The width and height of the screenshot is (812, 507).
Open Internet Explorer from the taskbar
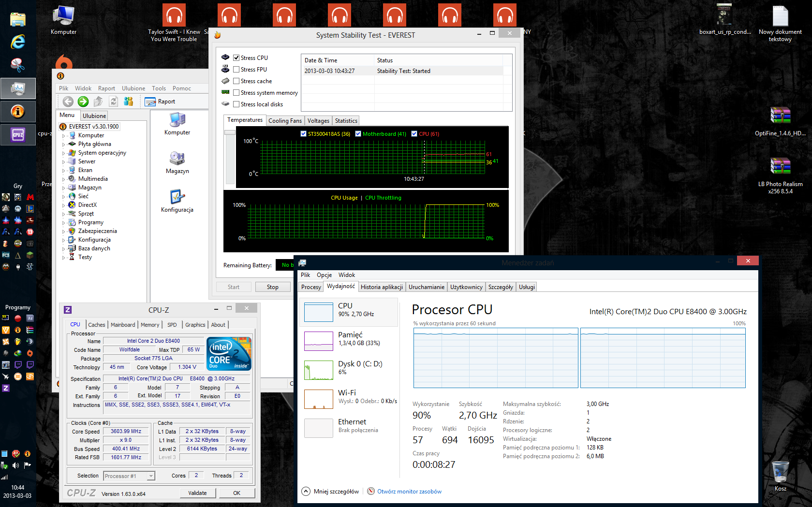pyautogui.click(x=18, y=42)
